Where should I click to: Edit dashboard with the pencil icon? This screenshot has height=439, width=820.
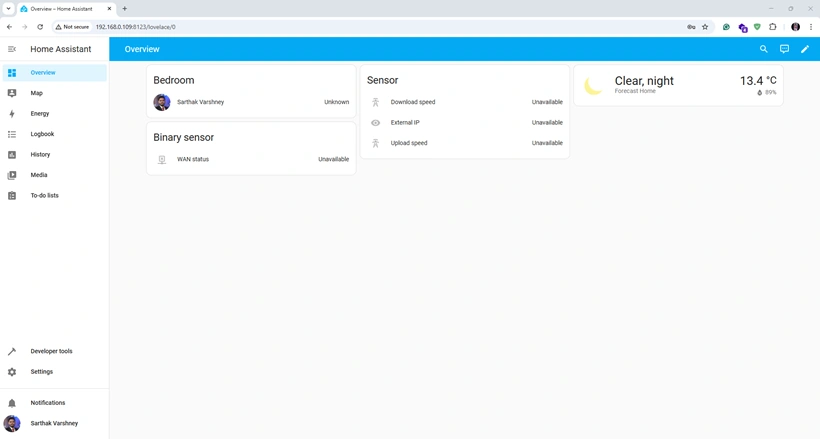coord(805,49)
